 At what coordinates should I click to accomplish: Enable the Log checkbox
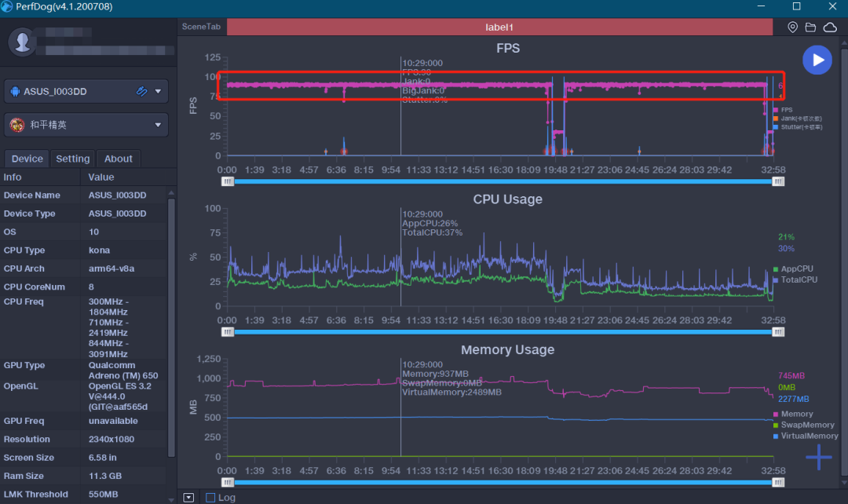210,497
